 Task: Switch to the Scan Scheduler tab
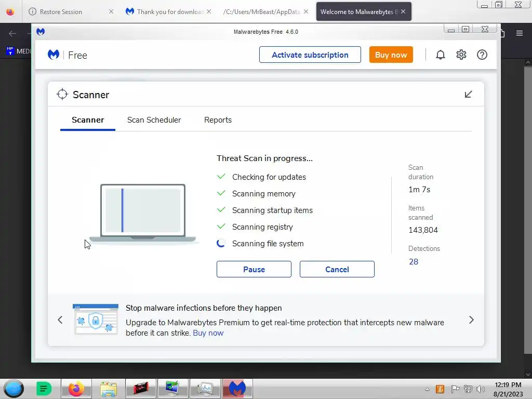click(154, 120)
